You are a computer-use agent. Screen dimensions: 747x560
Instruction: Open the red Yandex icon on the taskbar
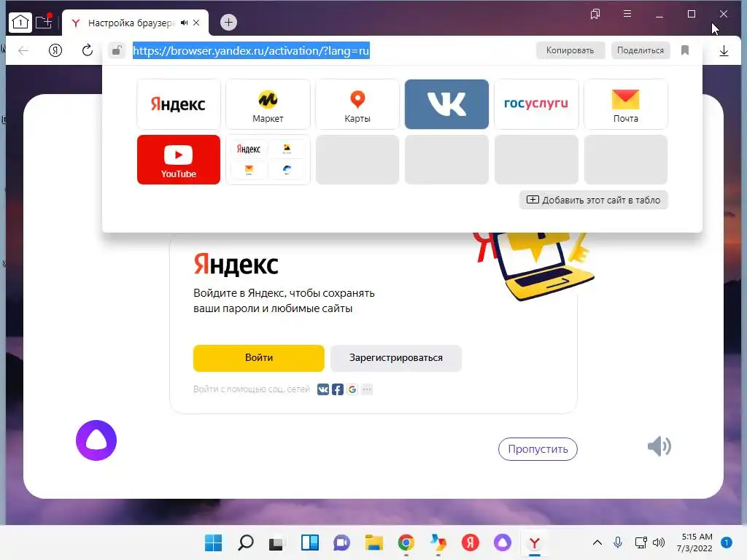click(x=471, y=542)
